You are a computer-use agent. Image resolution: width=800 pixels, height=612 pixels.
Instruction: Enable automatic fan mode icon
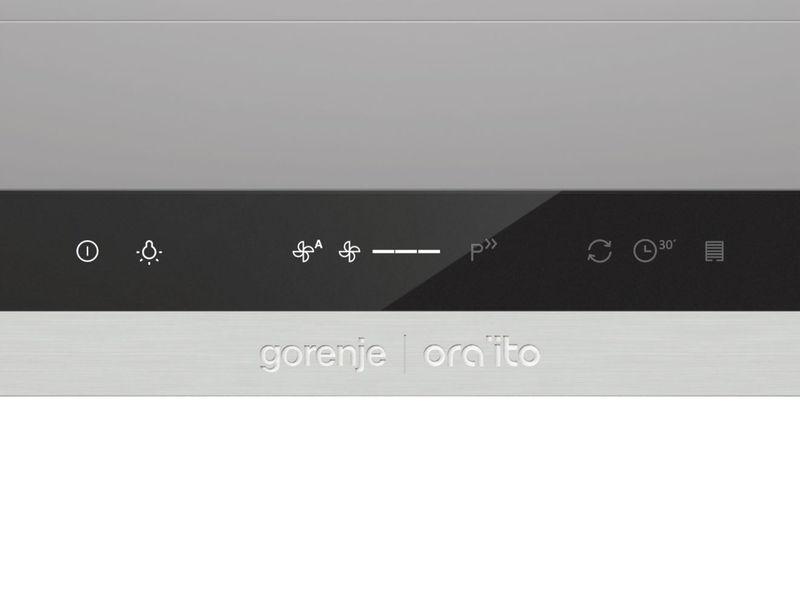[307, 251]
